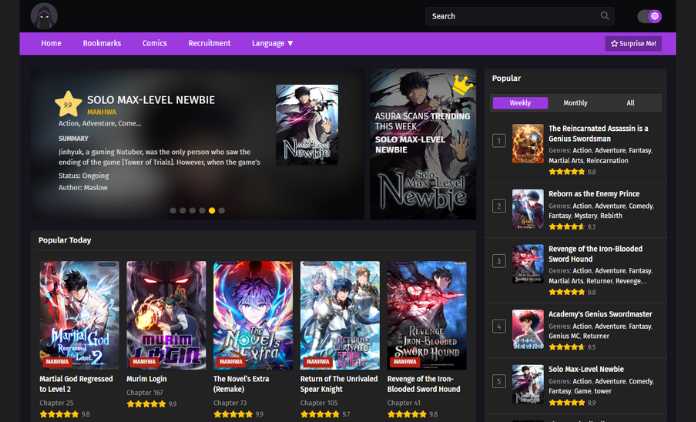
Task: Click the Surprise Me! button
Action: click(633, 43)
